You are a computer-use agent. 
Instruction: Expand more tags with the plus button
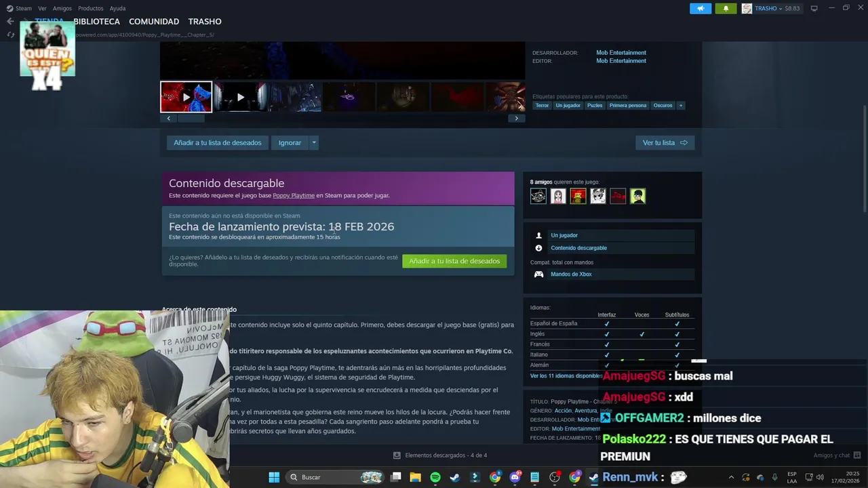681,105
